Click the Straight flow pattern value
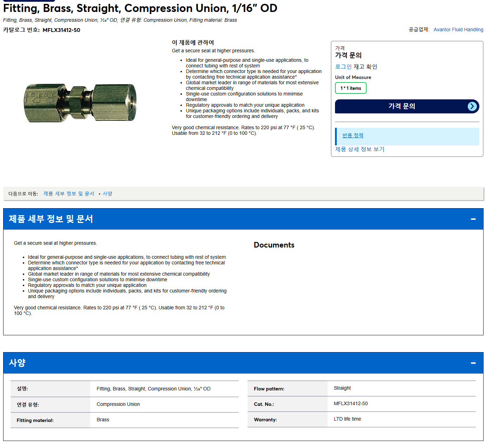The height and width of the screenshot is (448, 486). [342, 388]
